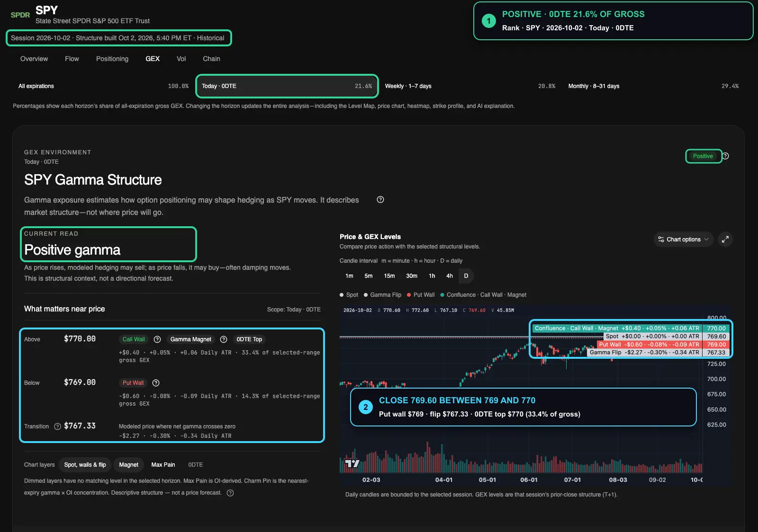Image resolution: width=758 pixels, height=532 pixels.
Task: Click the 07-01 date axis label
Action: 572,480
